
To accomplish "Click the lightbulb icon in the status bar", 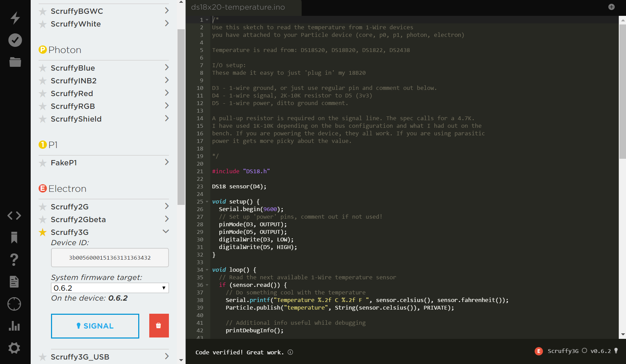I will coord(616,351).
